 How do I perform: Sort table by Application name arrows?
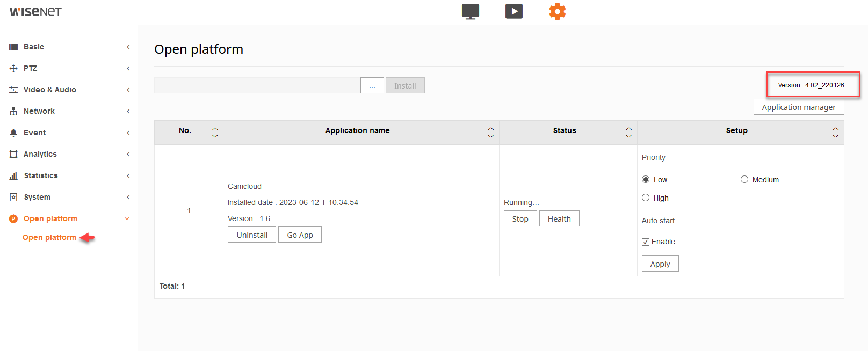pos(490,132)
